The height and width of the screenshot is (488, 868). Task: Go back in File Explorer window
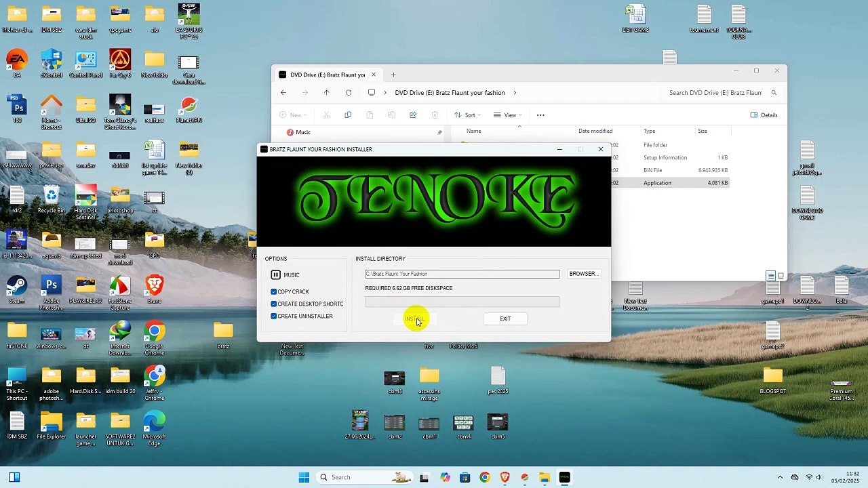pyautogui.click(x=283, y=93)
